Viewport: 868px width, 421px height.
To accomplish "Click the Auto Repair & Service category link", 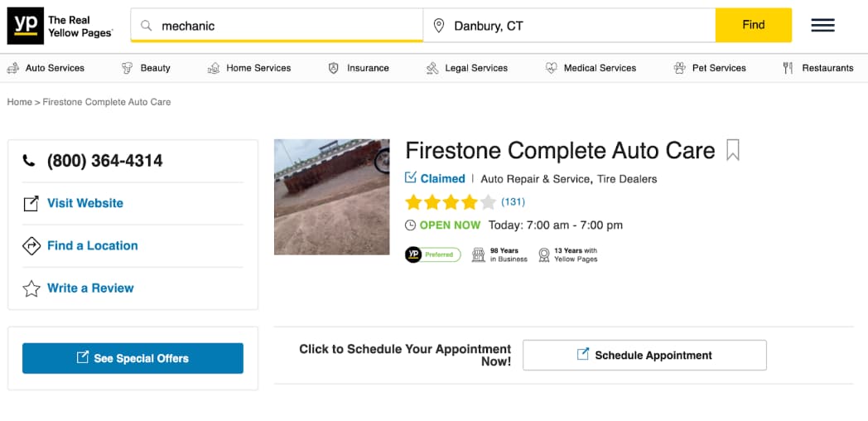I will pos(535,179).
